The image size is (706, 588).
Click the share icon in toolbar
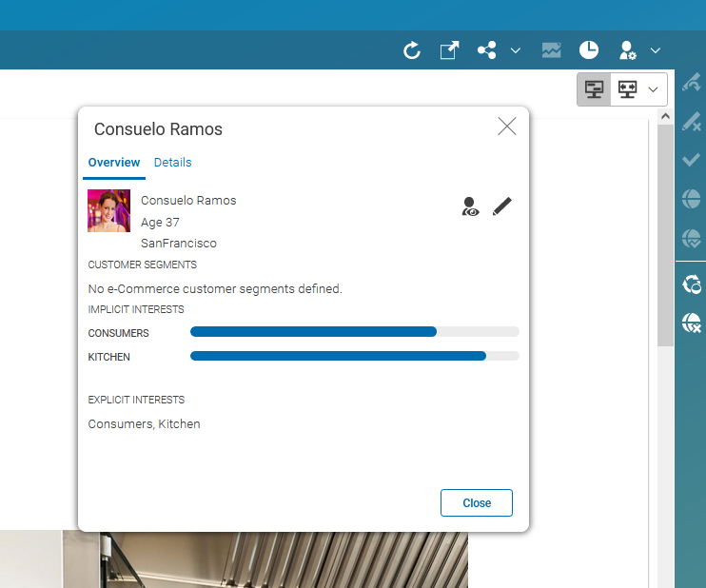(487, 50)
